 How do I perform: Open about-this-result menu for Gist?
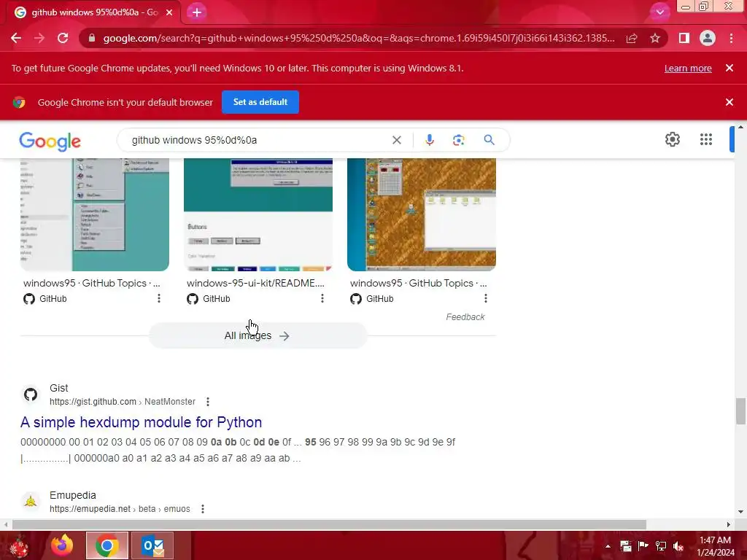coord(208,402)
